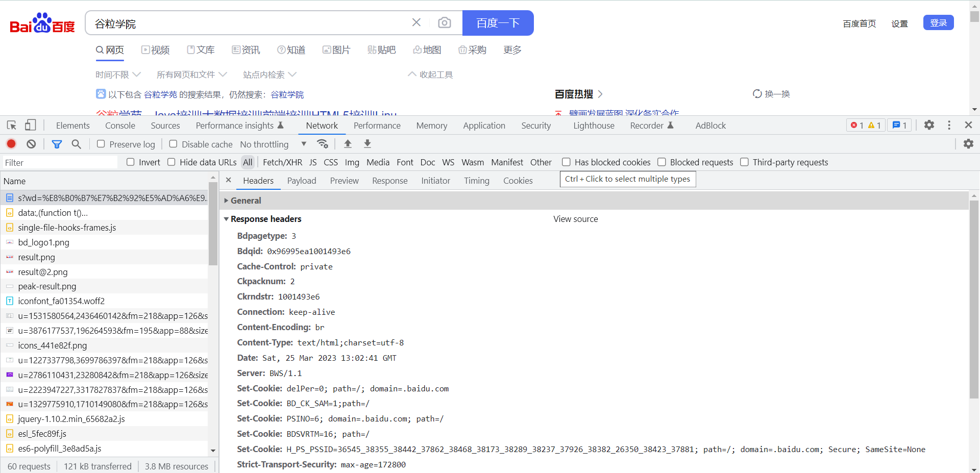Open the No throttling dropdown
Image resolution: width=980 pixels, height=473 pixels.
tap(273, 144)
